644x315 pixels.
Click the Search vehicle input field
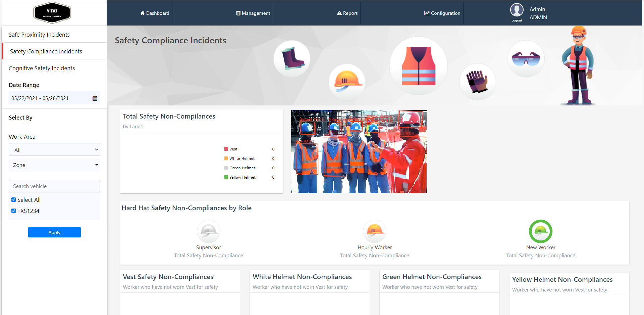pos(54,186)
